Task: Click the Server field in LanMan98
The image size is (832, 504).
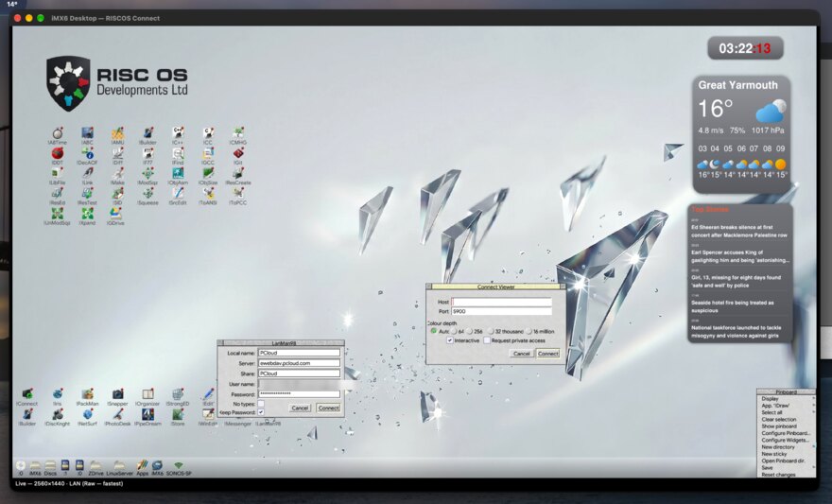Action: [x=299, y=363]
